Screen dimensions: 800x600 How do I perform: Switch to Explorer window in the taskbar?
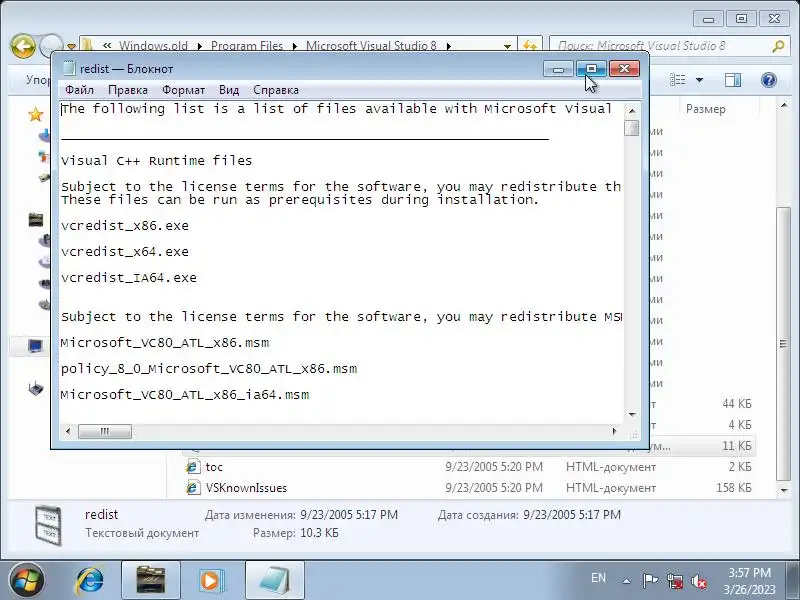pos(151,581)
